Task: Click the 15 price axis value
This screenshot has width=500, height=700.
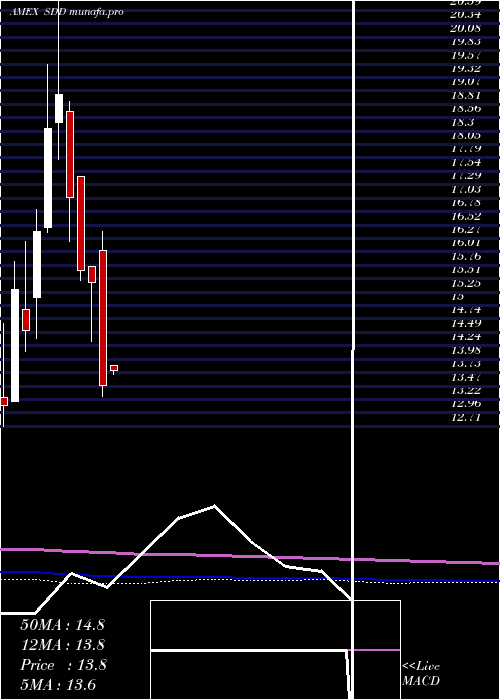Action: 457,296
